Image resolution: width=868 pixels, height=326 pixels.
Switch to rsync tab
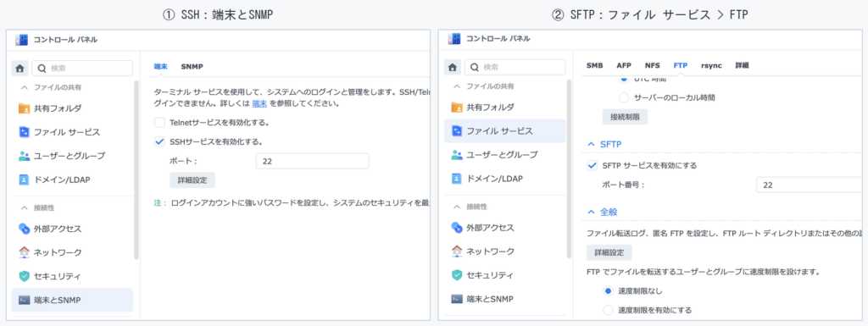711,65
